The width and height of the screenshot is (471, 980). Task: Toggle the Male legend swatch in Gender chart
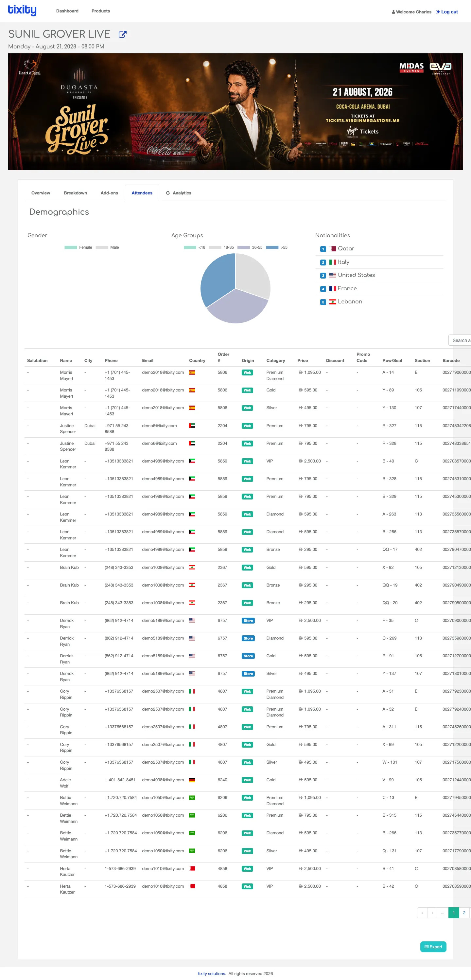click(x=102, y=247)
